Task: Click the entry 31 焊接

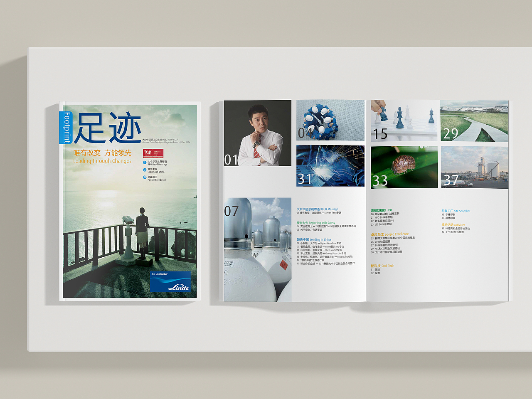Action: tap(375, 270)
